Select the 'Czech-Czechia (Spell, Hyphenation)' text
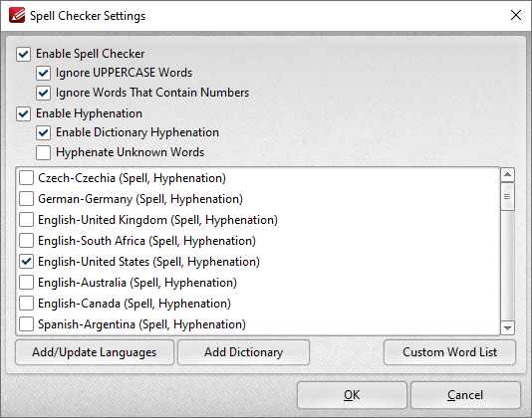 [x=132, y=178]
